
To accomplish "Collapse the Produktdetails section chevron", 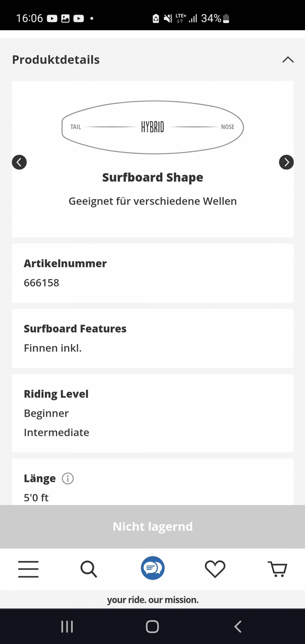I will coord(288,59).
